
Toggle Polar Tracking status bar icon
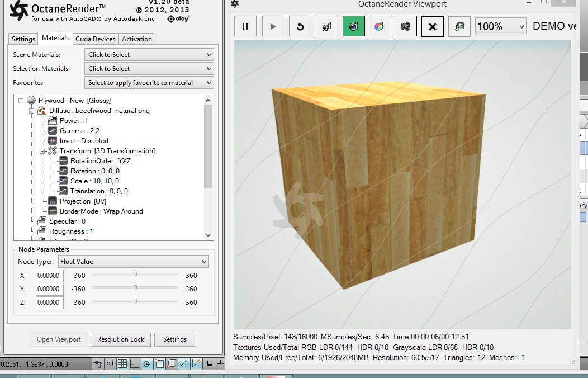pyautogui.click(x=147, y=363)
